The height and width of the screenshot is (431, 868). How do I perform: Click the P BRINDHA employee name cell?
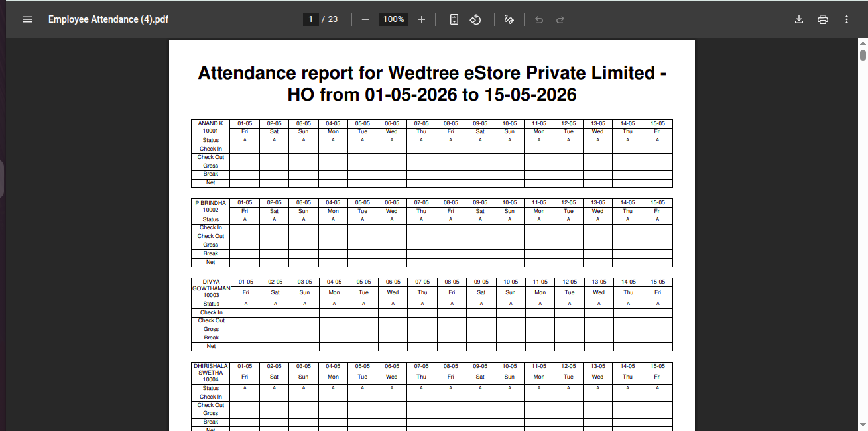click(x=210, y=206)
